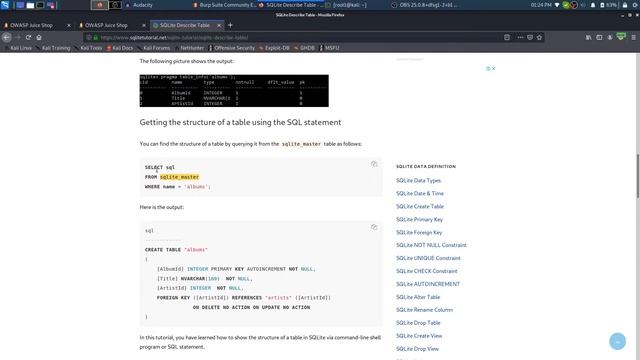
Task: Click the site security padlock icon
Action: pos(96,38)
